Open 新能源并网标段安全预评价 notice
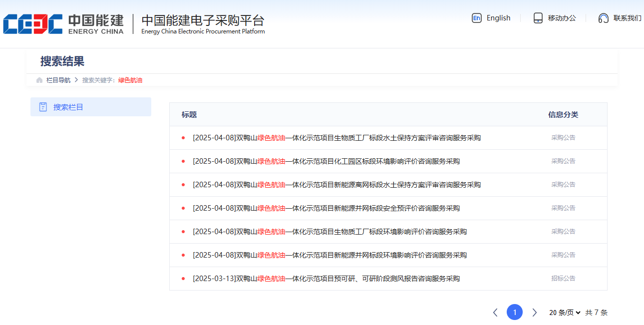The width and height of the screenshot is (644, 325). (x=326, y=208)
